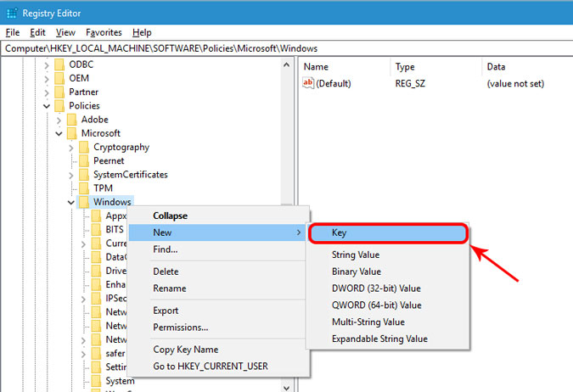Click Copy Key Name menu entry
The height and width of the screenshot is (392, 573).
click(x=185, y=350)
